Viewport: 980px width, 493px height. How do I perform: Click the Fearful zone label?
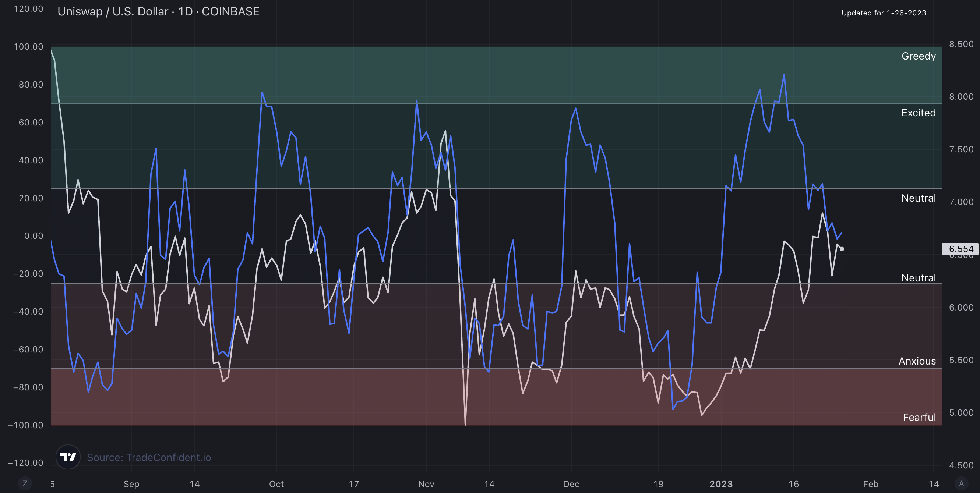pyautogui.click(x=919, y=417)
